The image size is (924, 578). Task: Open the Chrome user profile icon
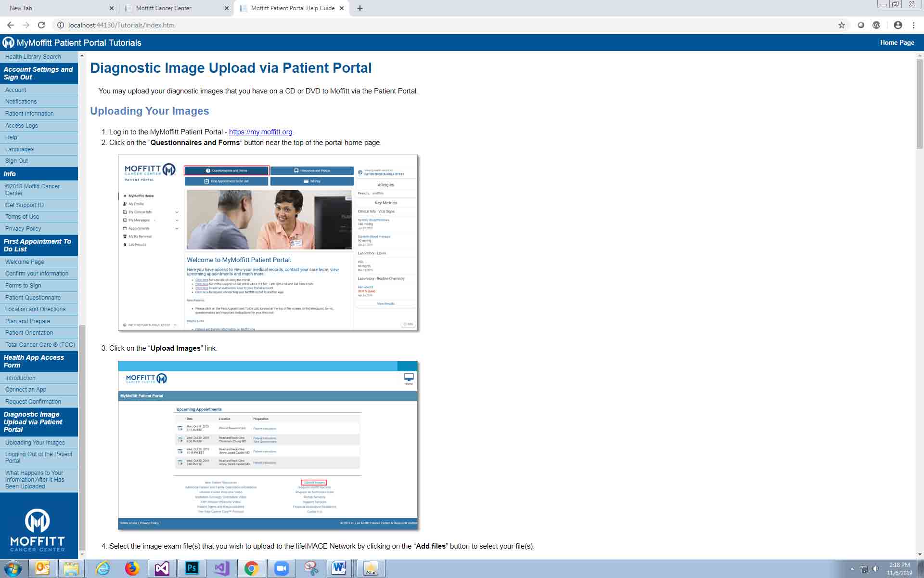898,25
